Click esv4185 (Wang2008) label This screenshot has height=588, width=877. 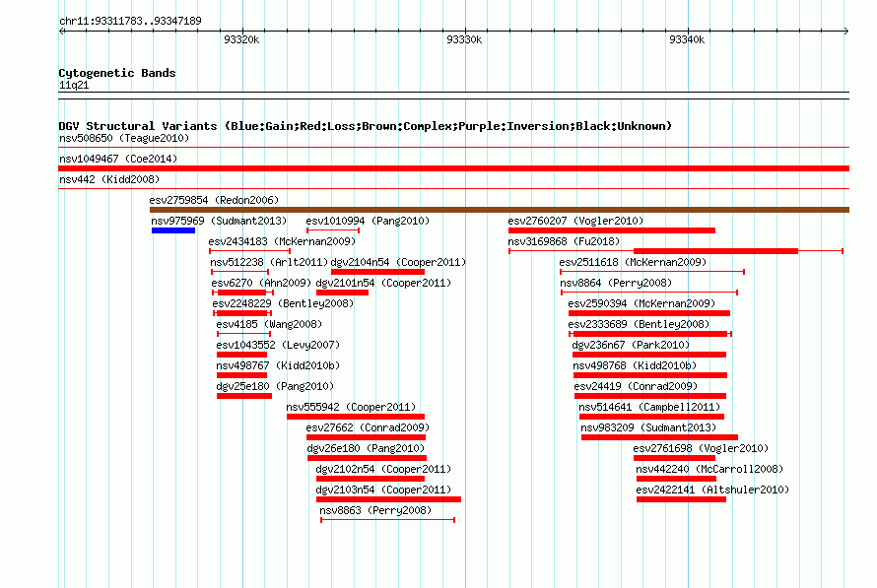click(269, 324)
